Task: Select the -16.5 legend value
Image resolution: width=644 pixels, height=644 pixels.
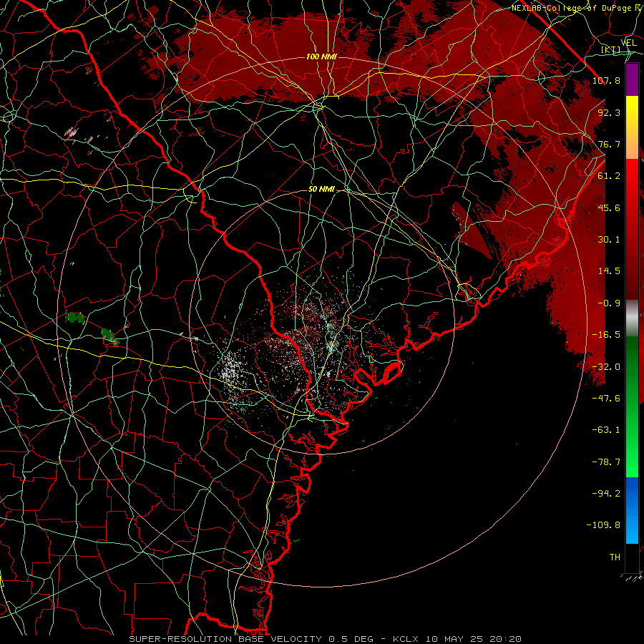Action: coord(606,335)
